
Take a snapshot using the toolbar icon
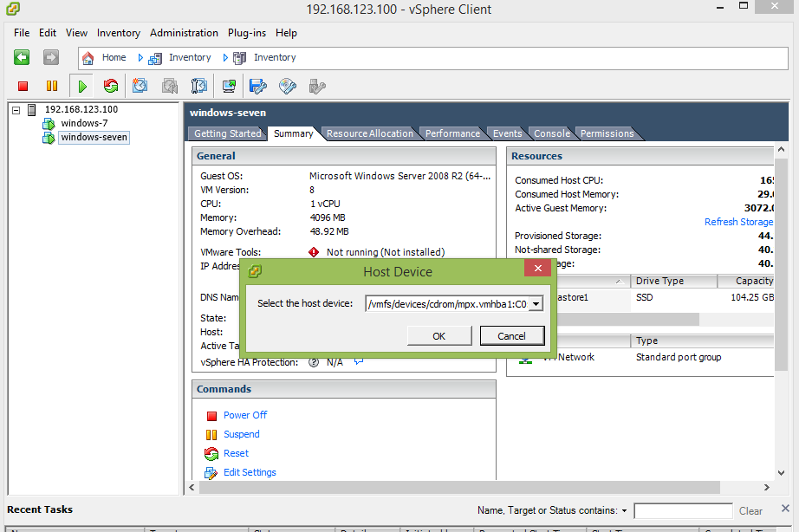[x=140, y=86]
